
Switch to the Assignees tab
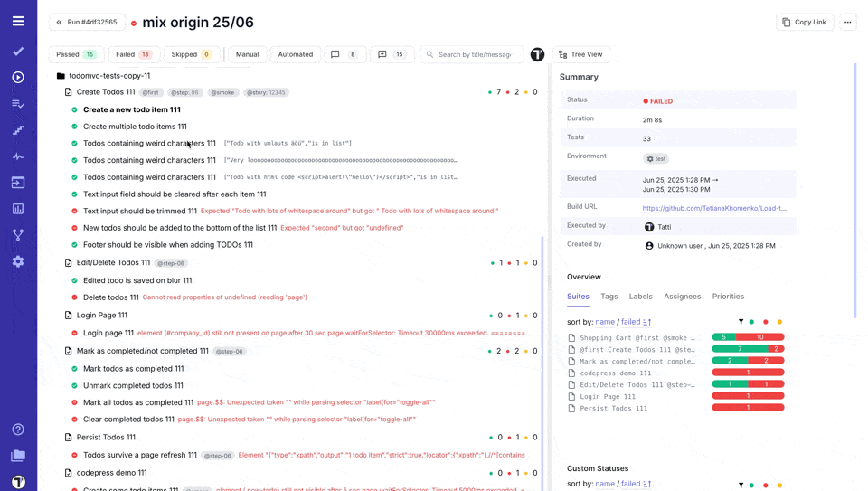tap(682, 297)
